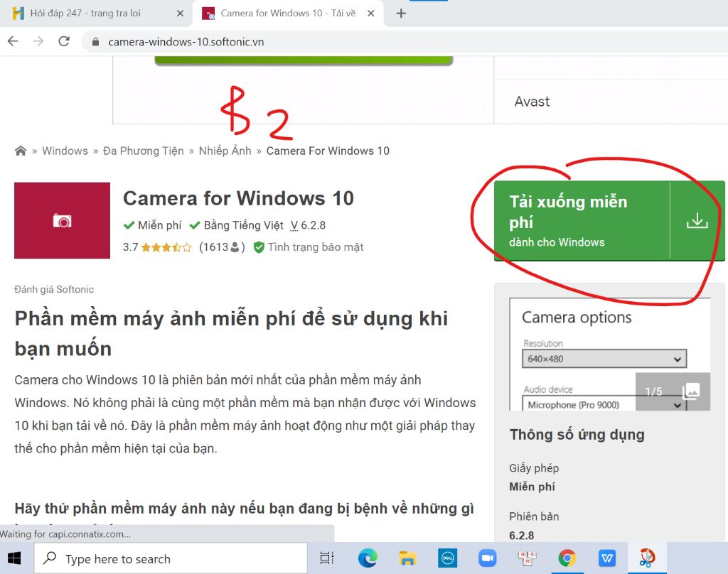Click the browser back arrow
The width and height of the screenshot is (728, 574).
(13, 41)
